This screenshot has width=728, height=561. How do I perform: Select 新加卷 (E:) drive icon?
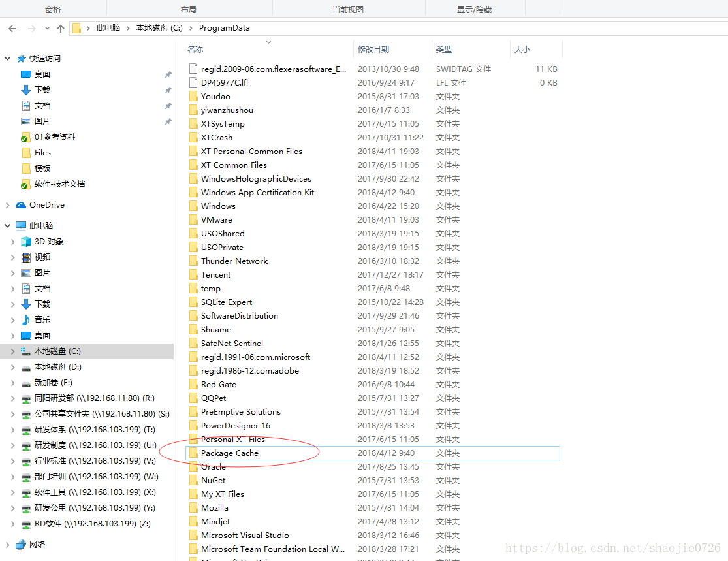point(26,383)
